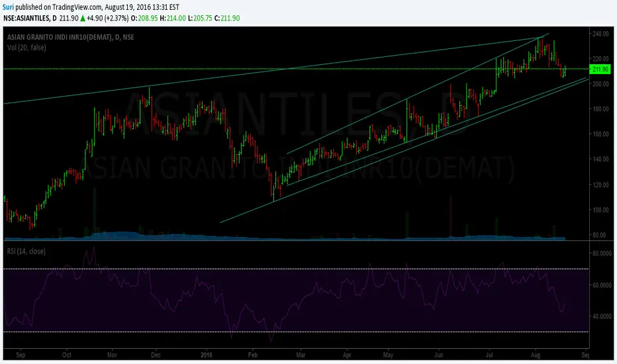
Task: Click the Jun label on time axis
Action: point(438,355)
